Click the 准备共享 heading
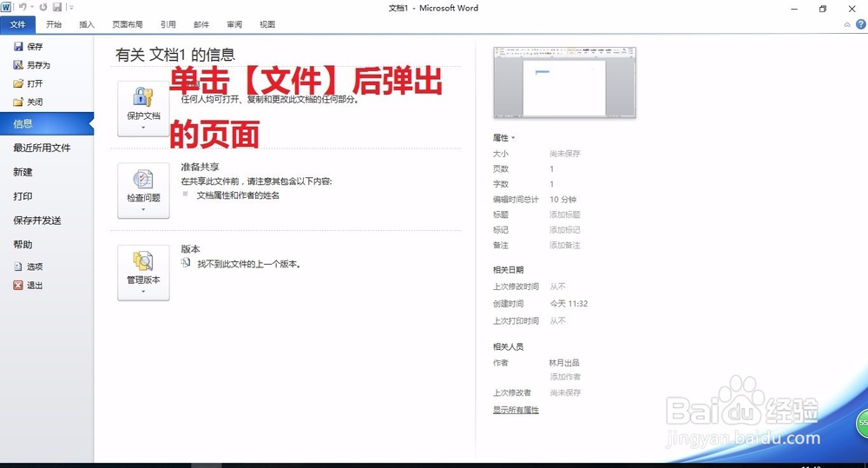 click(200, 167)
